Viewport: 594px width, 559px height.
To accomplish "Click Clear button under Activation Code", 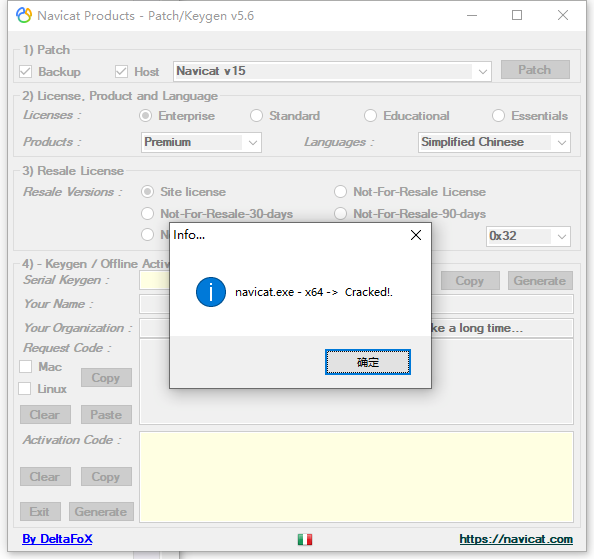I will (x=45, y=476).
